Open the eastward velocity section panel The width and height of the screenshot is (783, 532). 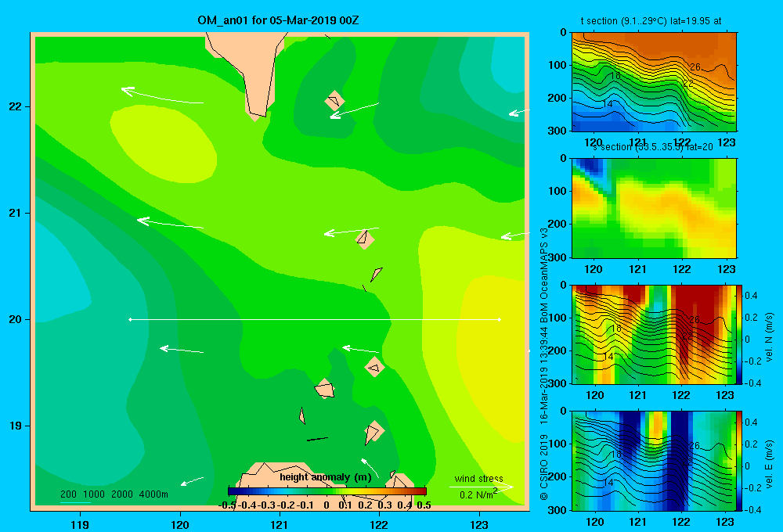(654, 461)
